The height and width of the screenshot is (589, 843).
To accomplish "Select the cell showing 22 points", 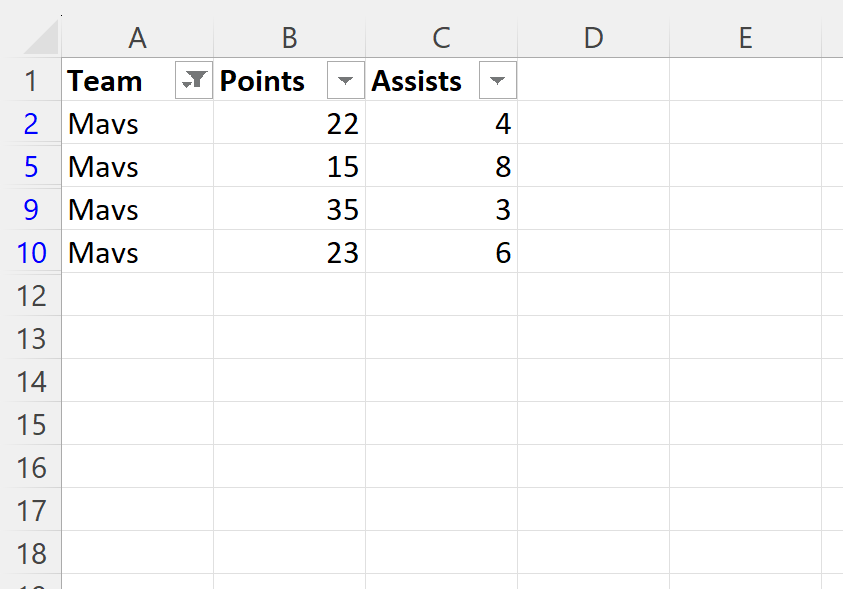I will [x=290, y=123].
